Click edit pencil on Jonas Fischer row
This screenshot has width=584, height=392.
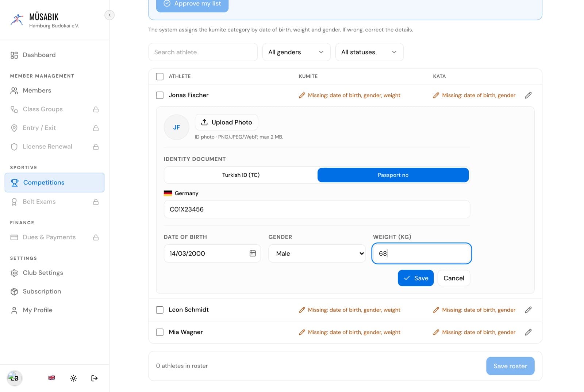(528, 95)
